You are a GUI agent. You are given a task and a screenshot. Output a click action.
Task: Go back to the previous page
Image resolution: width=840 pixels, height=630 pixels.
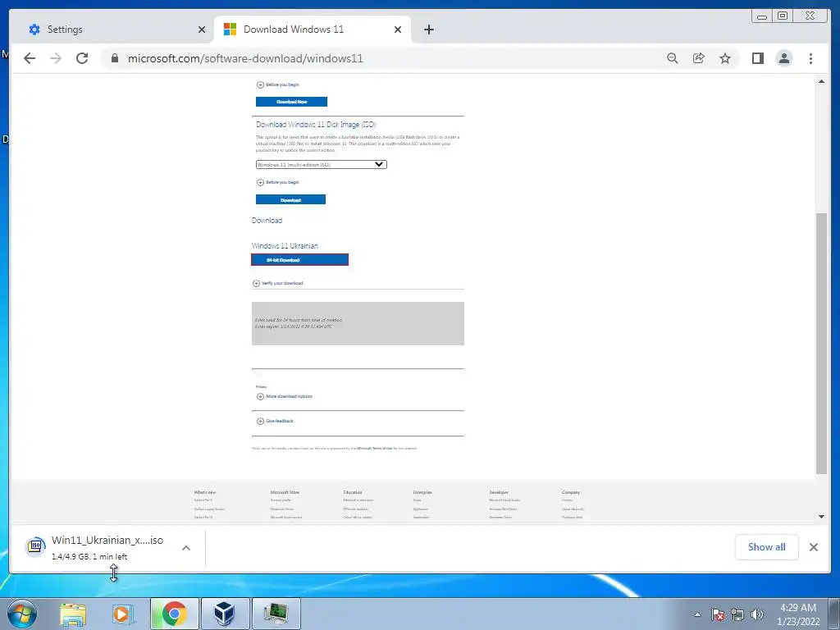tap(30, 58)
